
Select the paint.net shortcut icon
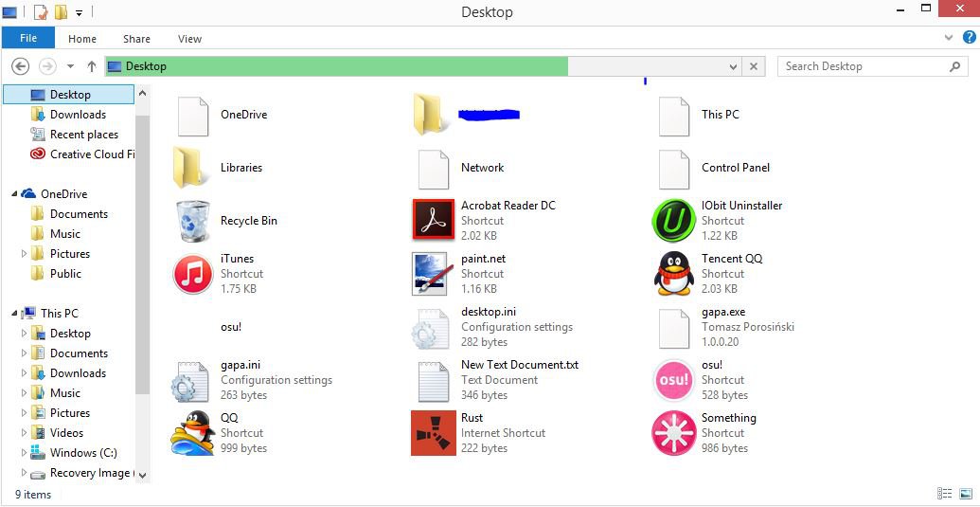tap(433, 274)
